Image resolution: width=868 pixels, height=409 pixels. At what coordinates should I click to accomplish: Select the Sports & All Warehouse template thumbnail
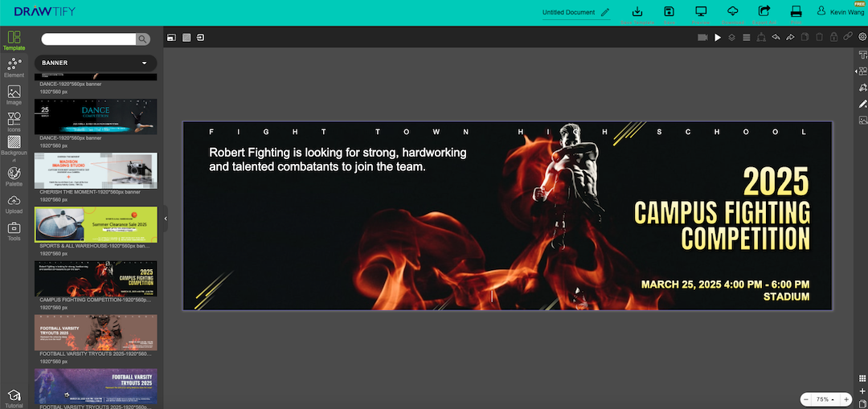[96, 224]
